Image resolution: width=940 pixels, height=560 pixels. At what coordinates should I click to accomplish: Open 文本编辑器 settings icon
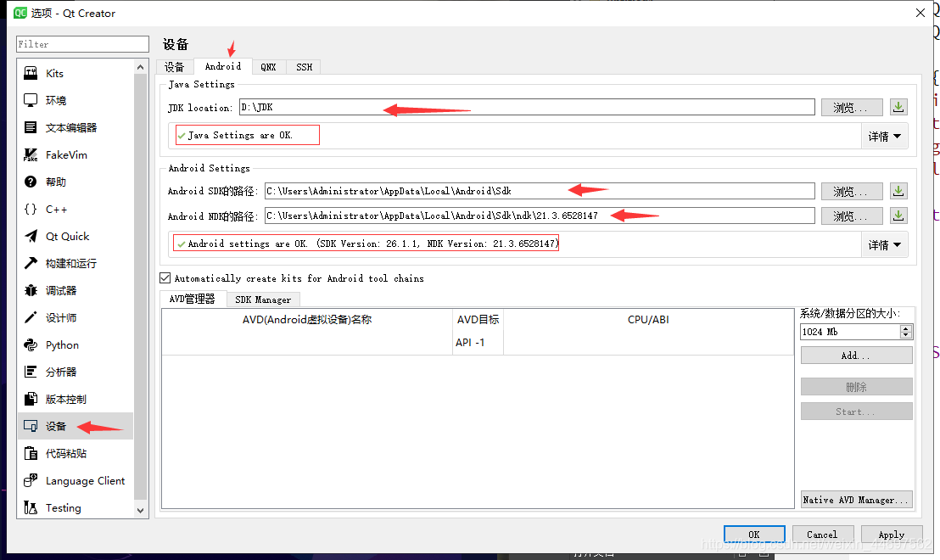click(x=31, y=127)
